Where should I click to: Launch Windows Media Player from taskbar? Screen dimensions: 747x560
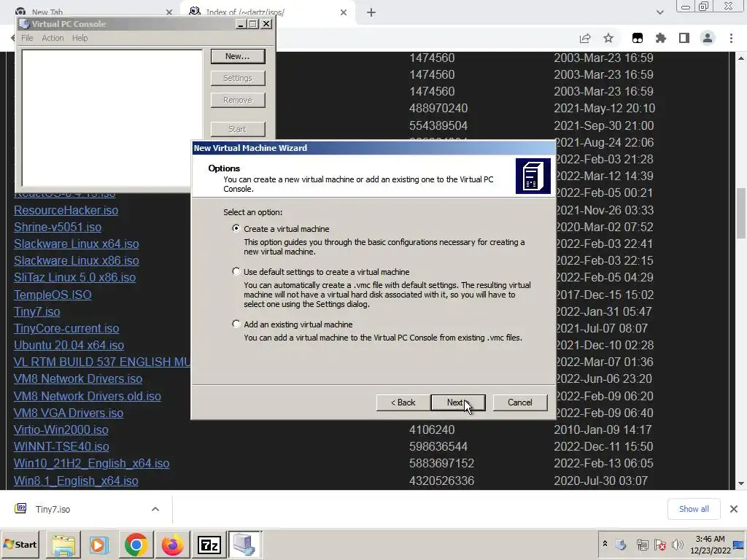[99, 544]
